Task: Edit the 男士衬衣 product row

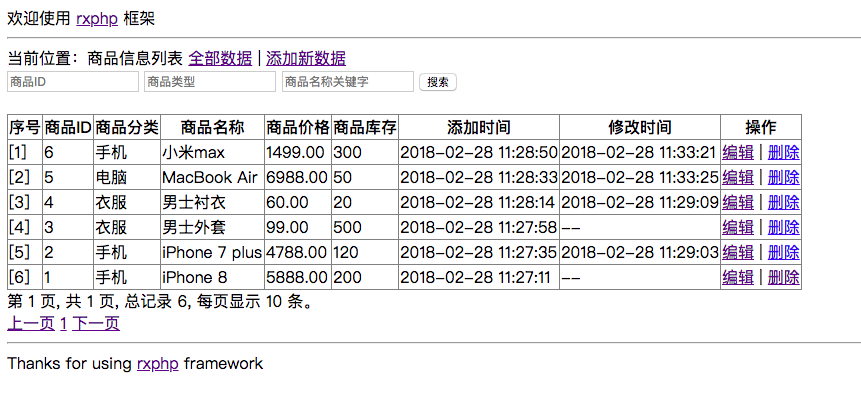Action: (x=737, y=203)
